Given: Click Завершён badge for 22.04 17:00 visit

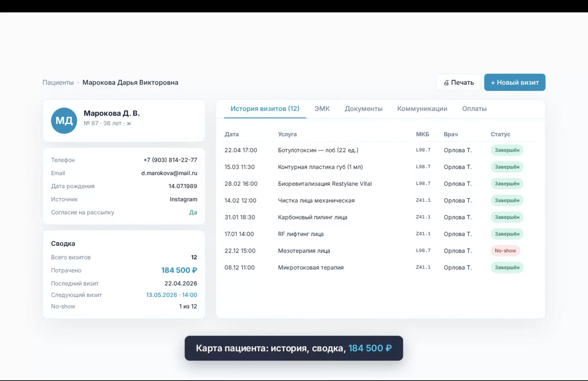Looking at the screenshot, I should point(507,150).
